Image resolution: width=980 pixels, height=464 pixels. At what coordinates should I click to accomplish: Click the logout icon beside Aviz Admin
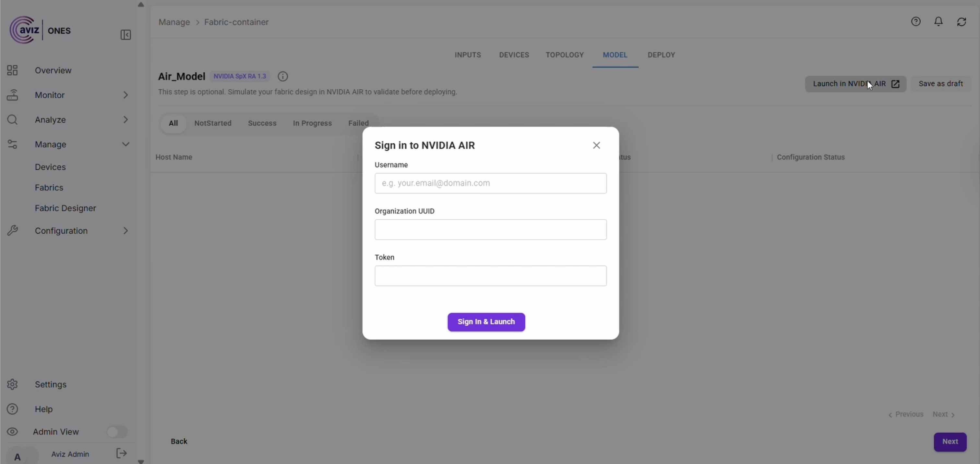pos(121,453)
